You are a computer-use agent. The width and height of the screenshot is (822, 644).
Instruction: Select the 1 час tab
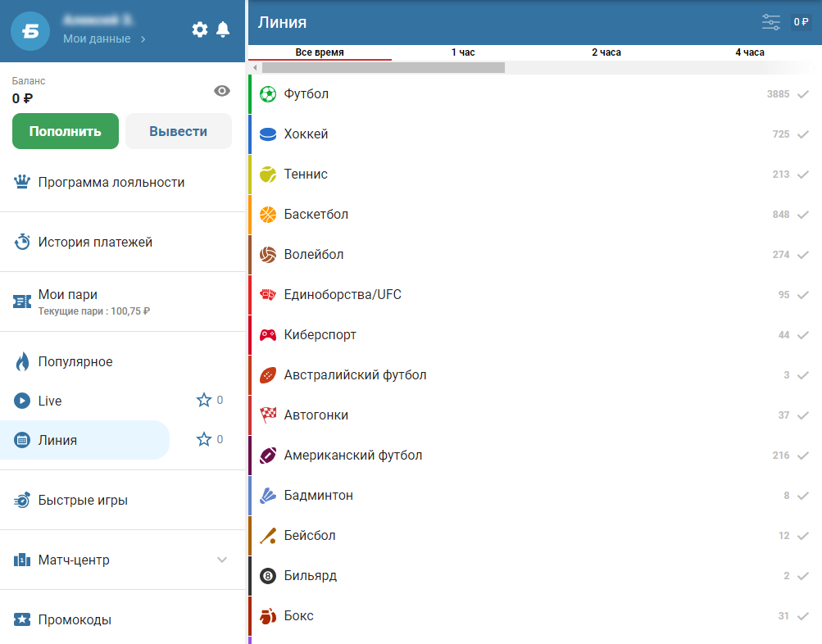coord(463,52)
